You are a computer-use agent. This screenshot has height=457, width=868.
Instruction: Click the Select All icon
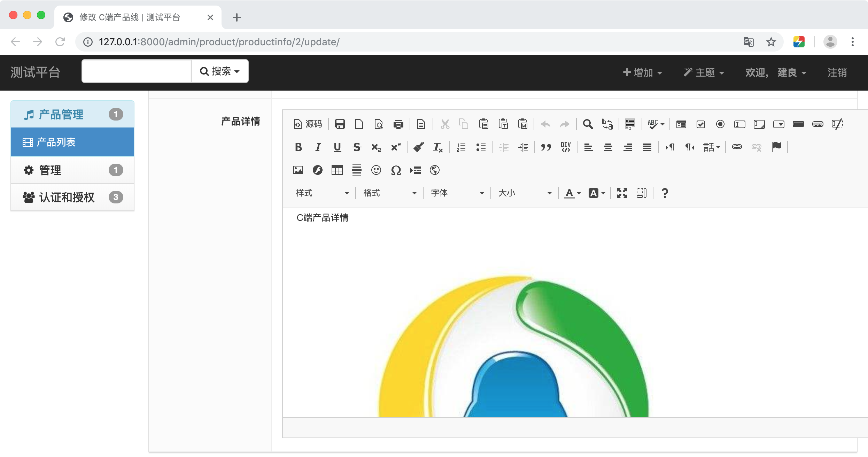pos(630,124)
